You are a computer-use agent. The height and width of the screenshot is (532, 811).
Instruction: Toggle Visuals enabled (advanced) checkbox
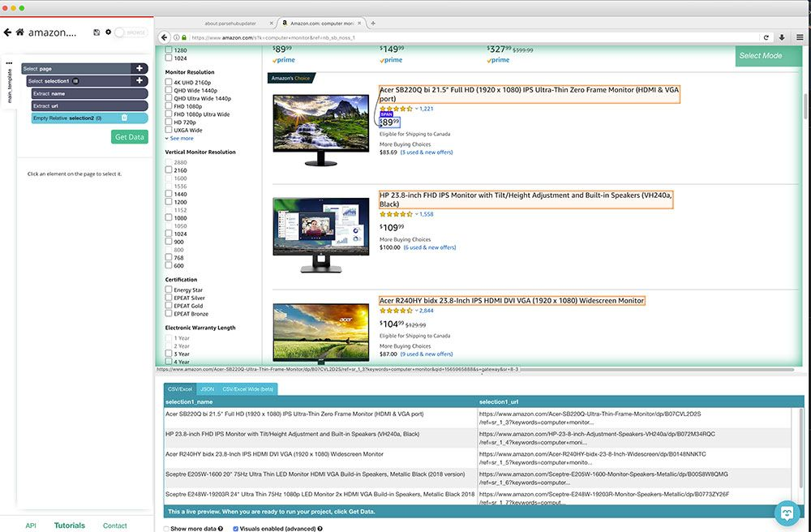coord(236,529)
